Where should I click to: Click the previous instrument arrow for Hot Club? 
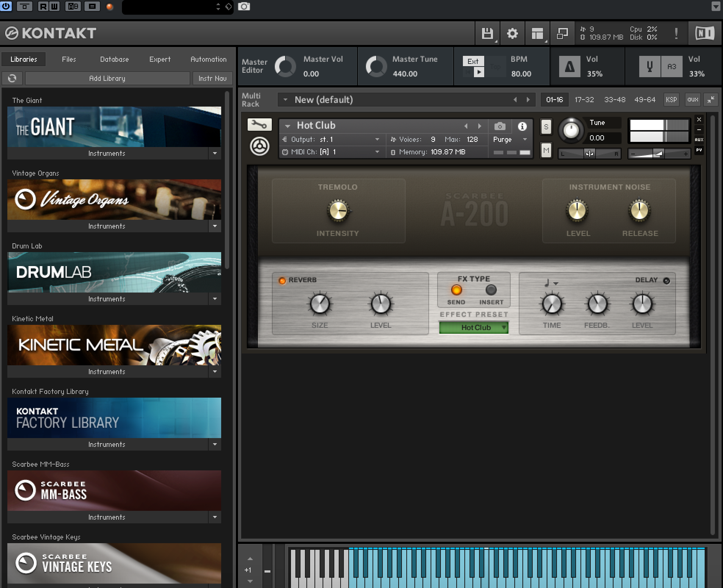point(466,126)
